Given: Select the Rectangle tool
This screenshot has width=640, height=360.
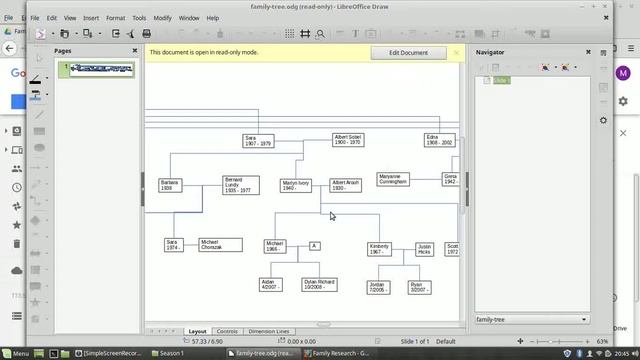Looking at the screenshot, I should [x=39, y=131].
